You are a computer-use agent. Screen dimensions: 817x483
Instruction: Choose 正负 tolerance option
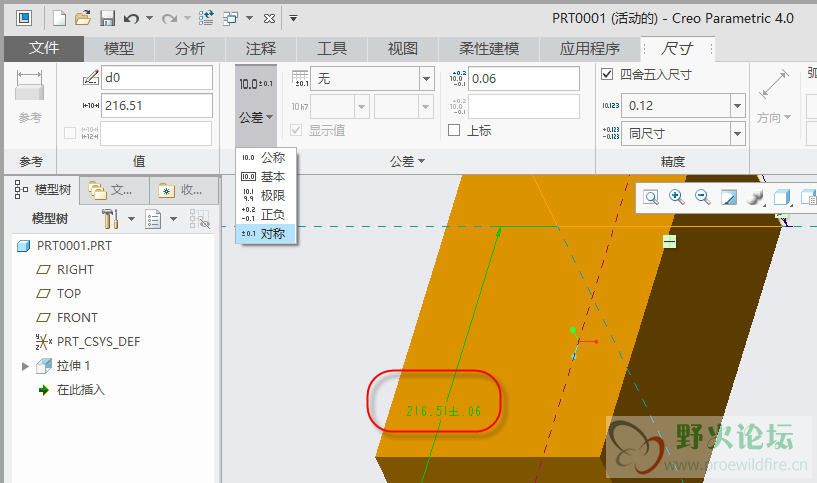click(x=266, y=214)
